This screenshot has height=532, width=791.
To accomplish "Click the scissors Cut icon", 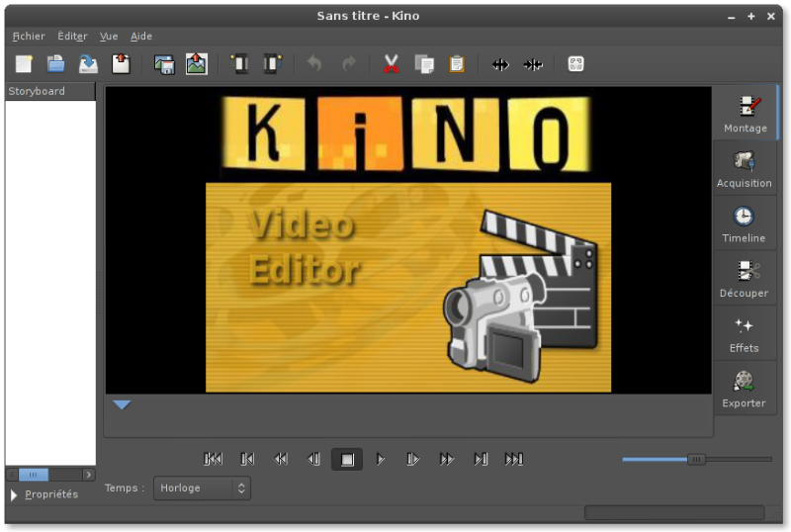I will pos(391,64).
